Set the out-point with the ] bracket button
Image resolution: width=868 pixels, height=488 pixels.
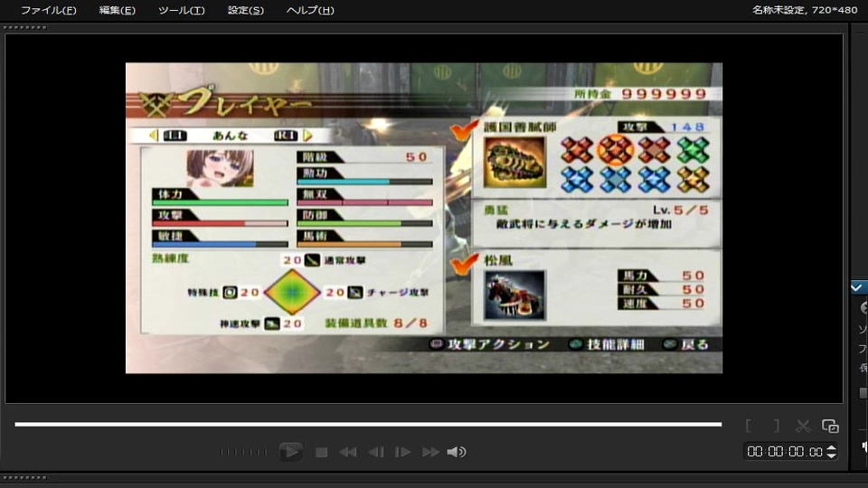777,426
